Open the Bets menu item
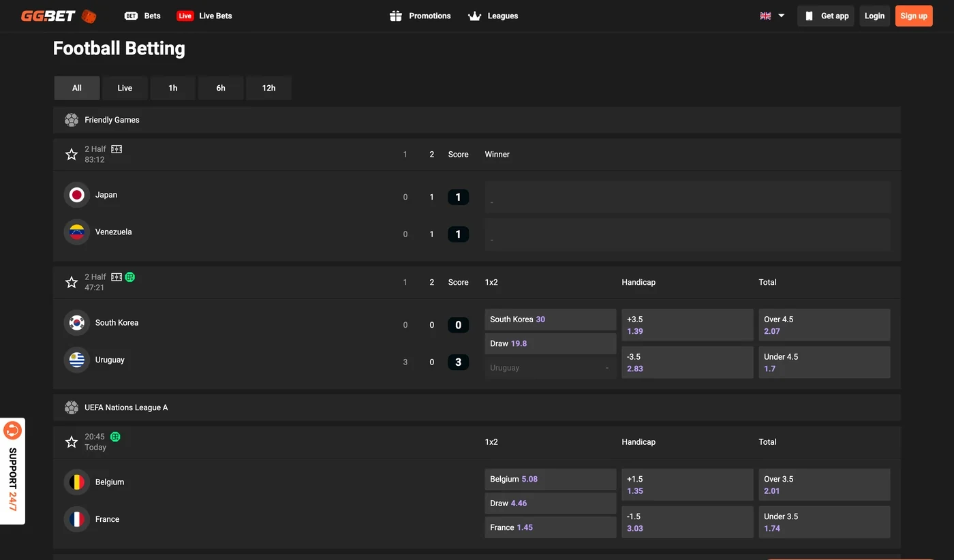The width and height of the screenshot is (954, 560). click(x=143, y=16)
